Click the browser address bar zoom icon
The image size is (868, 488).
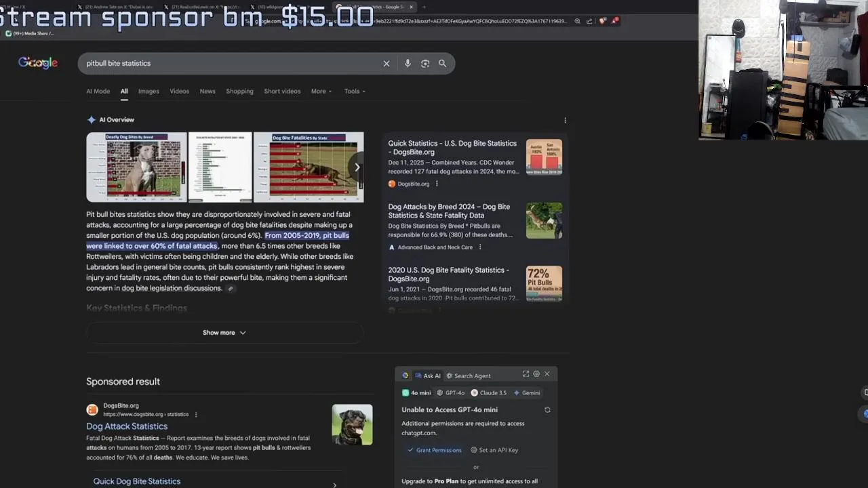click(577, 21)
